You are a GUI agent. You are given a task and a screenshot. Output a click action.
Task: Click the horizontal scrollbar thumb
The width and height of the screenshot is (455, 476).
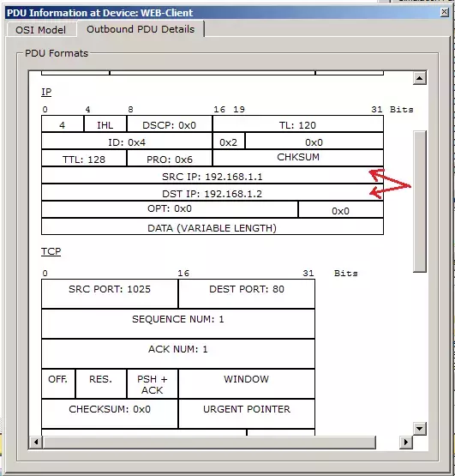tap(209, 442)
